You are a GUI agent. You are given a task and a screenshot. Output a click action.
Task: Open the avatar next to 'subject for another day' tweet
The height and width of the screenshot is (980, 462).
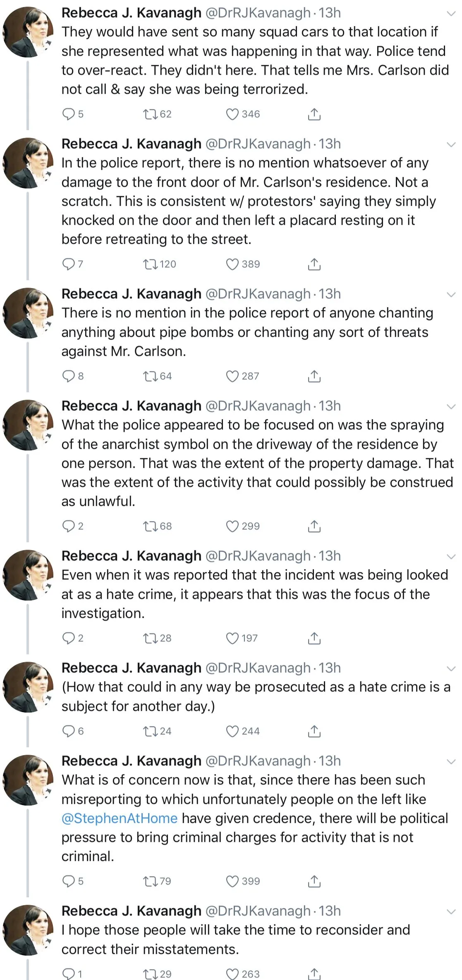pos(28,687)
